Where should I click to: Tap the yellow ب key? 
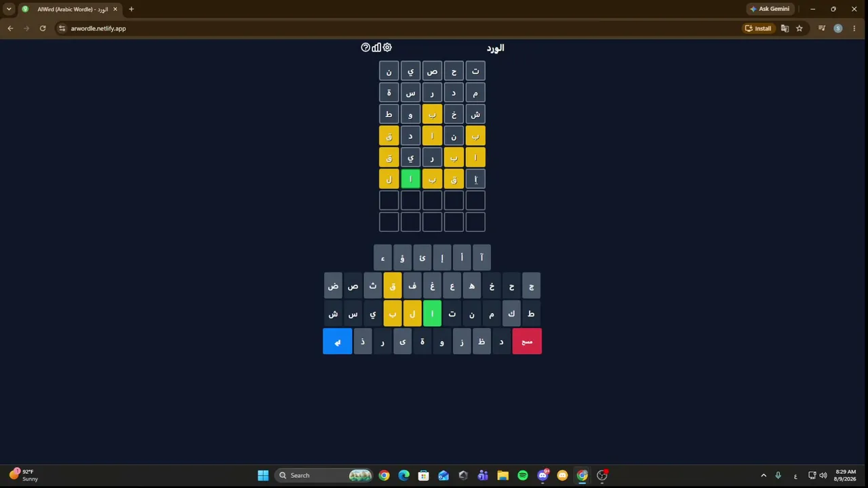point(393,314)
